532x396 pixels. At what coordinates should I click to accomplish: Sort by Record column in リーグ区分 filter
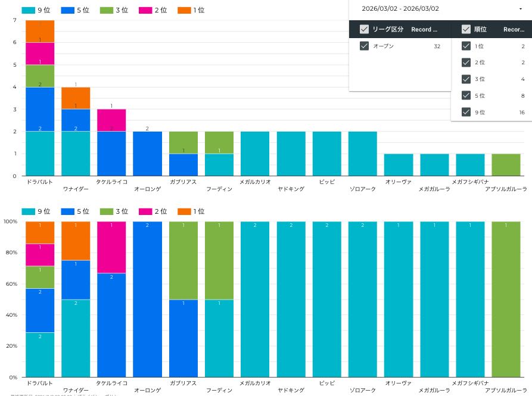pos(424,29)
